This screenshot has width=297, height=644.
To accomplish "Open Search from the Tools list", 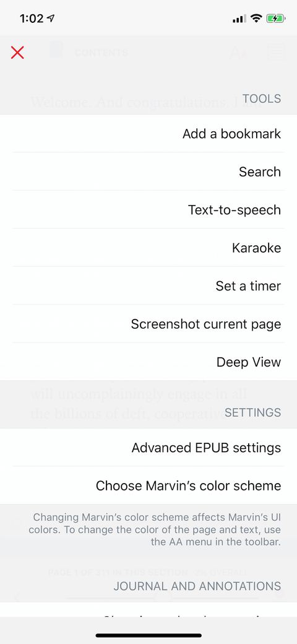I will point(148,172).
